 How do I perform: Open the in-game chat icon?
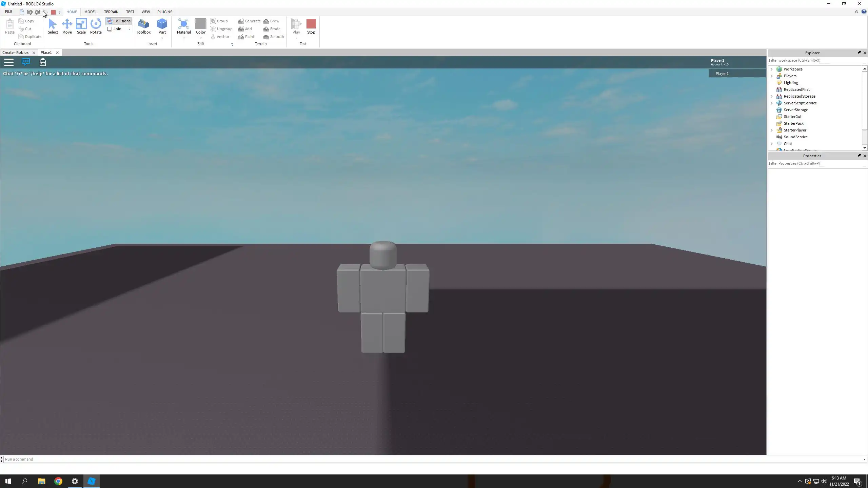point(26,62)
